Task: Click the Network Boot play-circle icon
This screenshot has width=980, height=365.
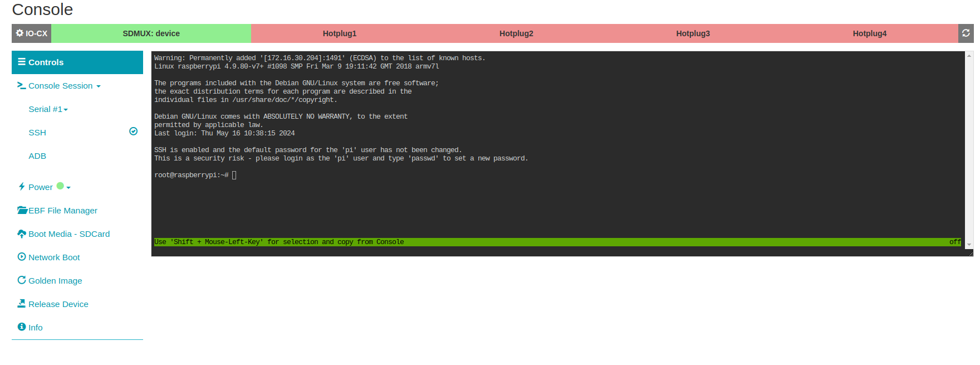Action: coord(22,257)
